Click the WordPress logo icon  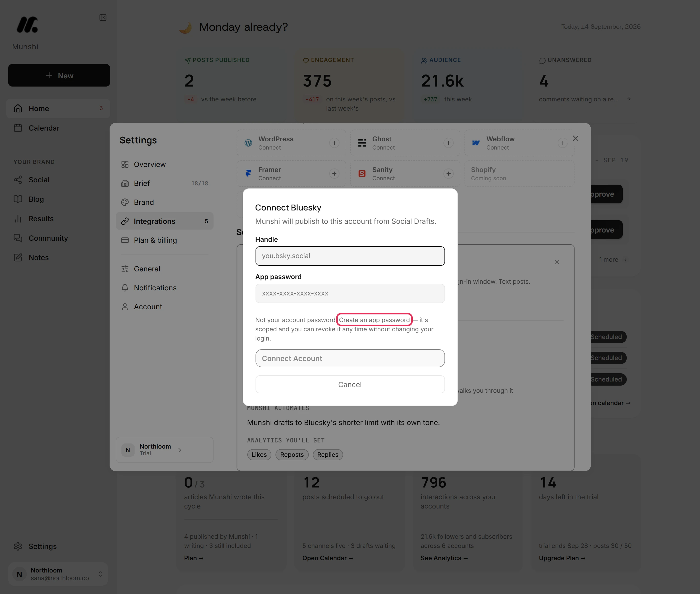[x=249, y=143]
